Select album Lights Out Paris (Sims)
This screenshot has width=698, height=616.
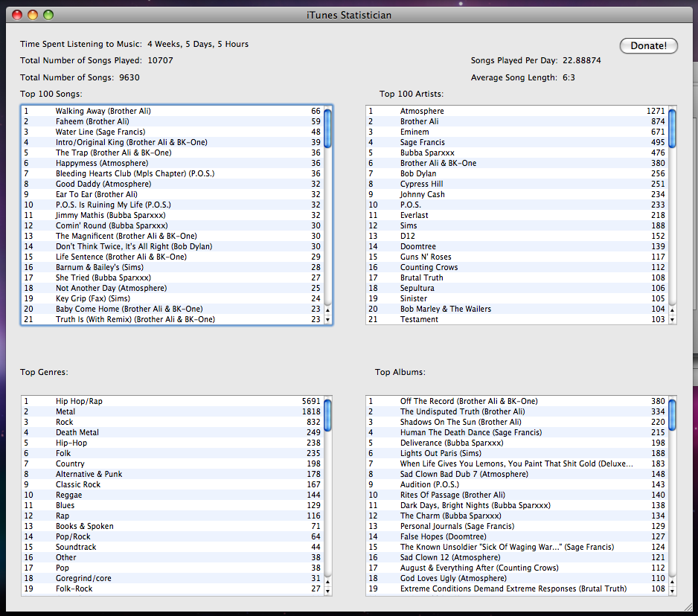pos(517,453)
